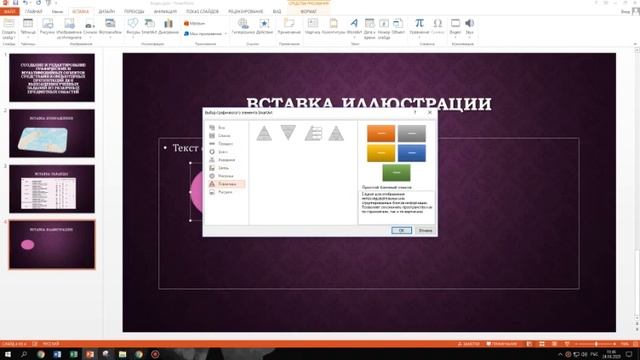This screenshot has height=360, width=640.
Task: Open the Файл (File) tab
Action: (10, 11)
